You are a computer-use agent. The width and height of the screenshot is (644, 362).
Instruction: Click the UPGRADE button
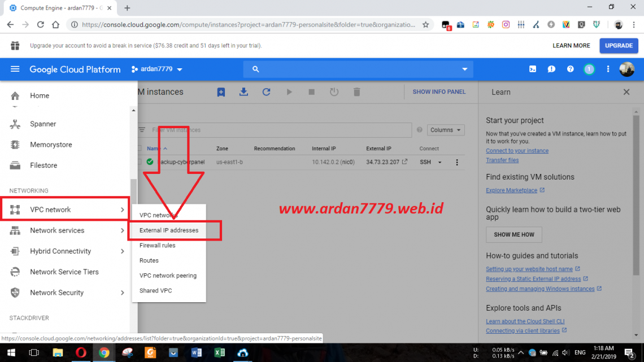coord(620,45)
